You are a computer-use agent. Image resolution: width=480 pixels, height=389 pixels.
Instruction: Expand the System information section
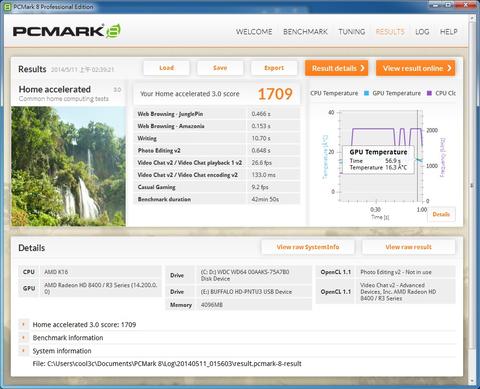(x=23, y=351)
